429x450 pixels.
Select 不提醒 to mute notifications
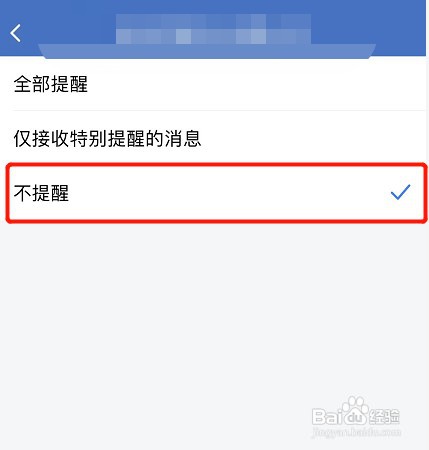[x=216, y=193]
